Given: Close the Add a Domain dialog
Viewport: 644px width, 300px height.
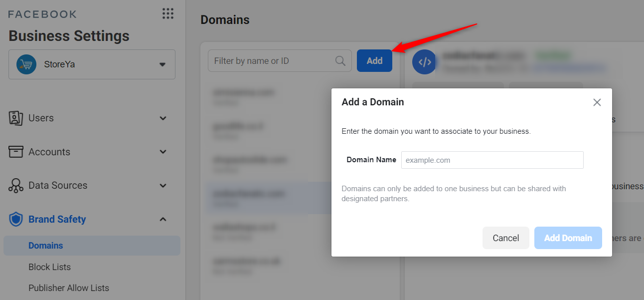Looking at the screenshot, I should (597, 102).
